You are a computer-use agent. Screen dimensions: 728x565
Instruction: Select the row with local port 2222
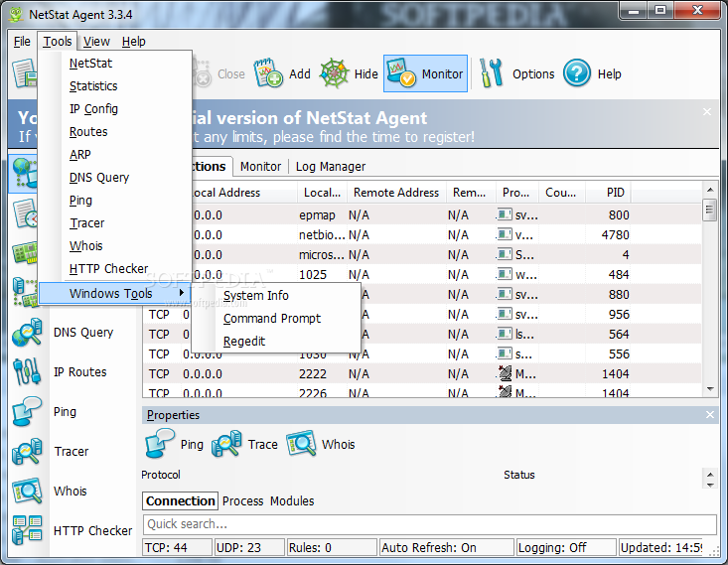[x=421, y=373]
